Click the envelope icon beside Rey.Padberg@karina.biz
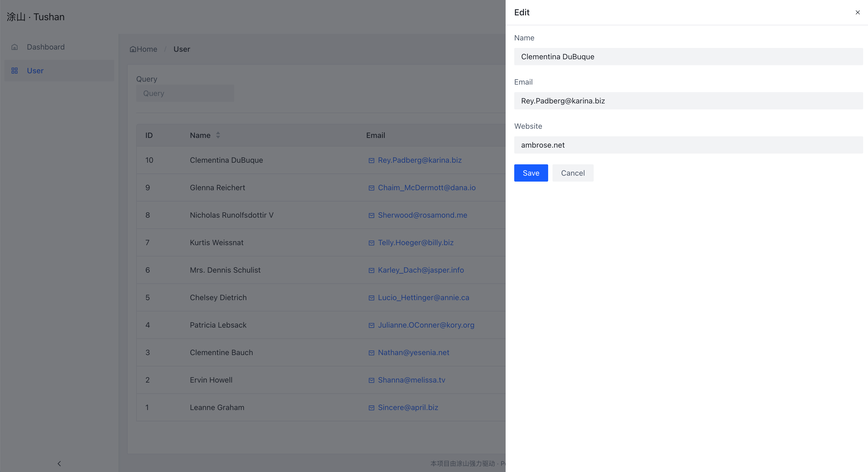The image size is (868, 472). (371, 161)
